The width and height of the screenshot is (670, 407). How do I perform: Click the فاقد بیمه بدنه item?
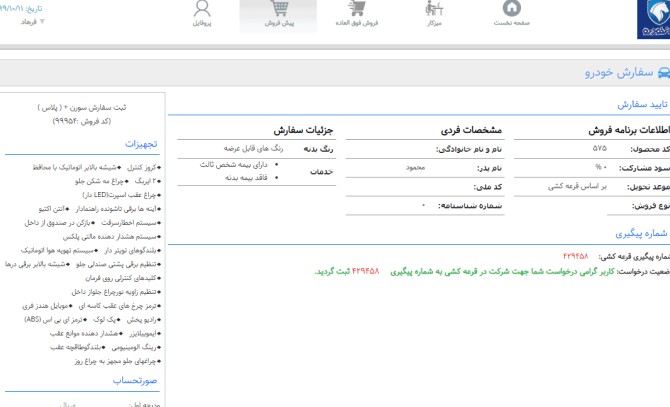246,178
